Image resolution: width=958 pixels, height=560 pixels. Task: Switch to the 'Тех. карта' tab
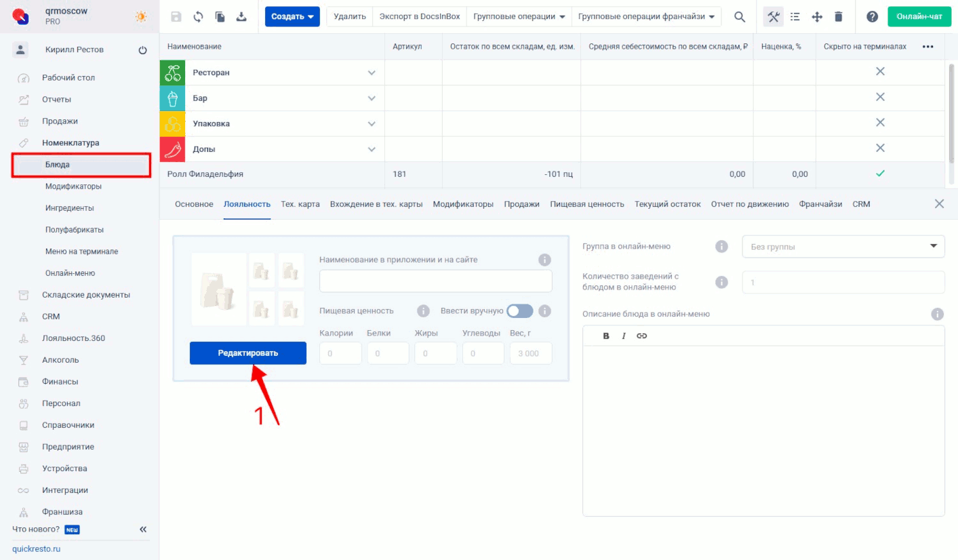pos(300,204)
